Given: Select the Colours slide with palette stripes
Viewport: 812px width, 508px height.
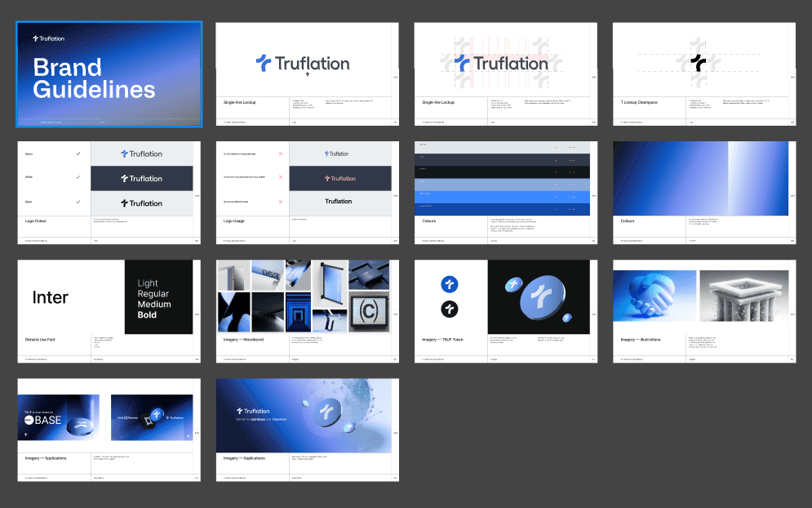Looking at the screenshot, I should [505, 192].
